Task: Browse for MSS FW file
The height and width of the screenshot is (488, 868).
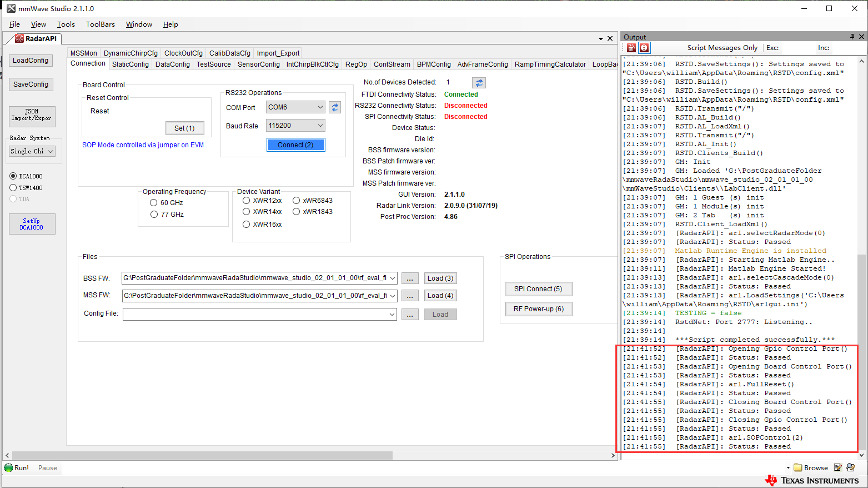Action: click(x=410, y=296)
